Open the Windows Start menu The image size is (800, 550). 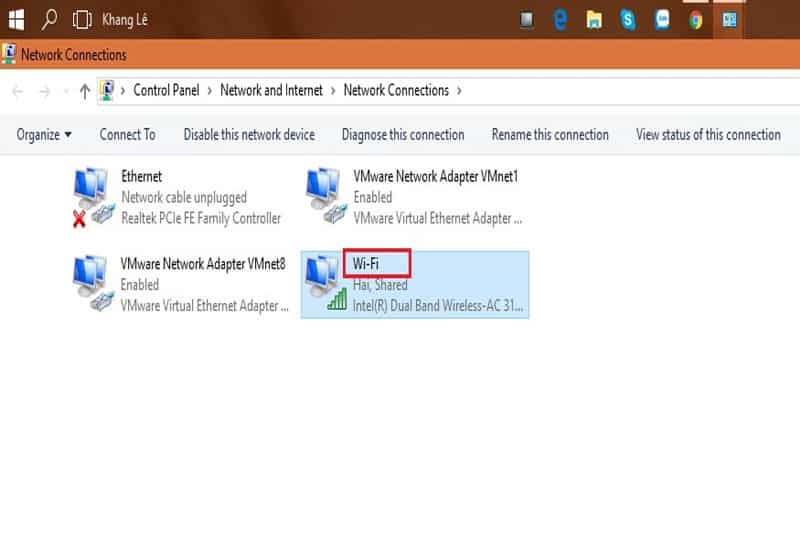(x=17, y=19)
